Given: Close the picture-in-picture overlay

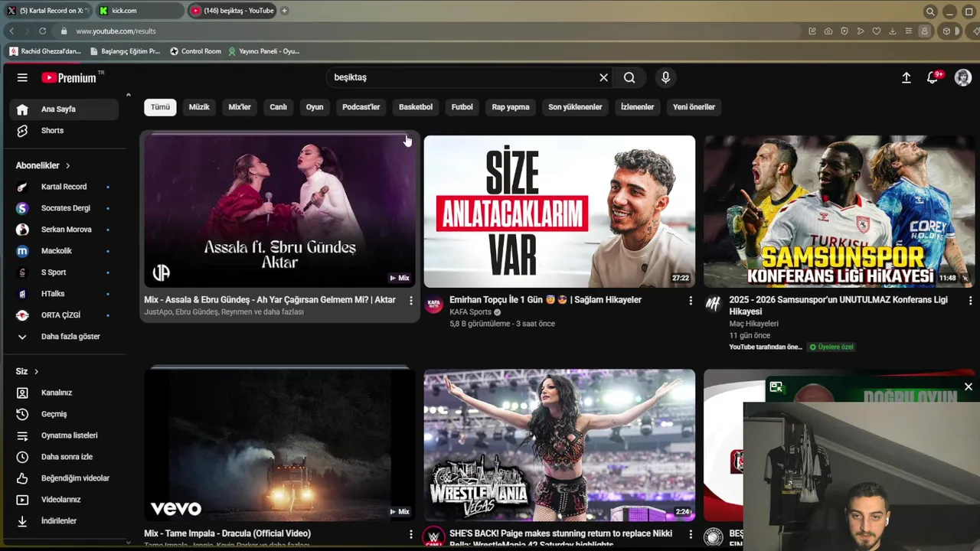Looking at the screenshot, I should point(968,387).
